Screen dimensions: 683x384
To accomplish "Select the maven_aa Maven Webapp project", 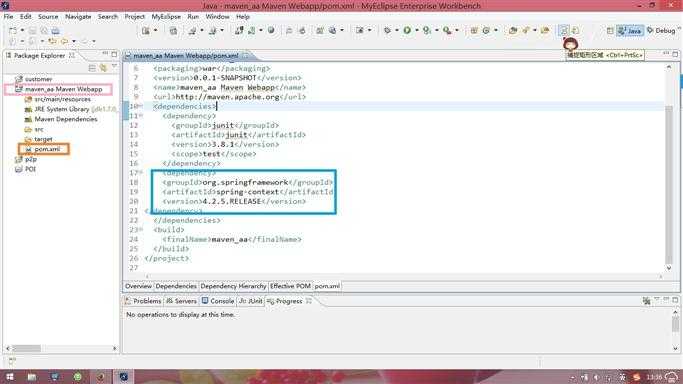I will pyautogui.click(x=59, y=89).
